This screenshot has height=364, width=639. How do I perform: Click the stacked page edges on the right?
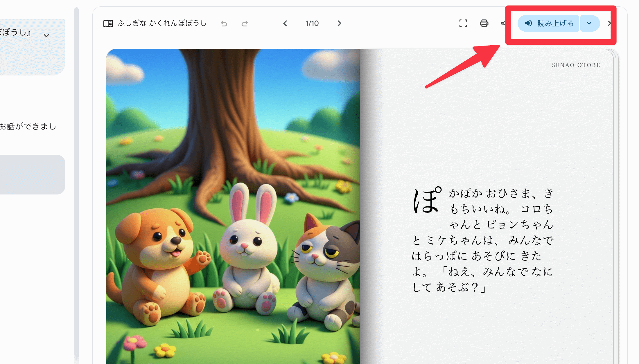click(616, 203)
